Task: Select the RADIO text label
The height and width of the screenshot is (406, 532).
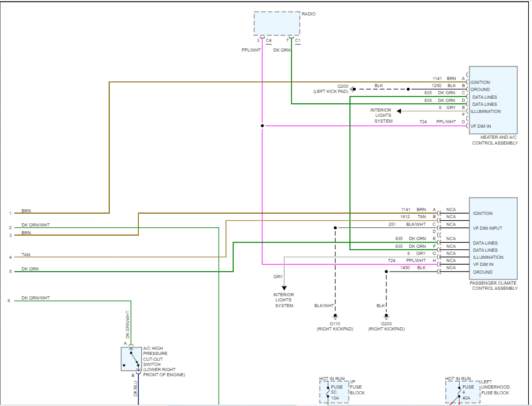Action: tap(309, 14)
